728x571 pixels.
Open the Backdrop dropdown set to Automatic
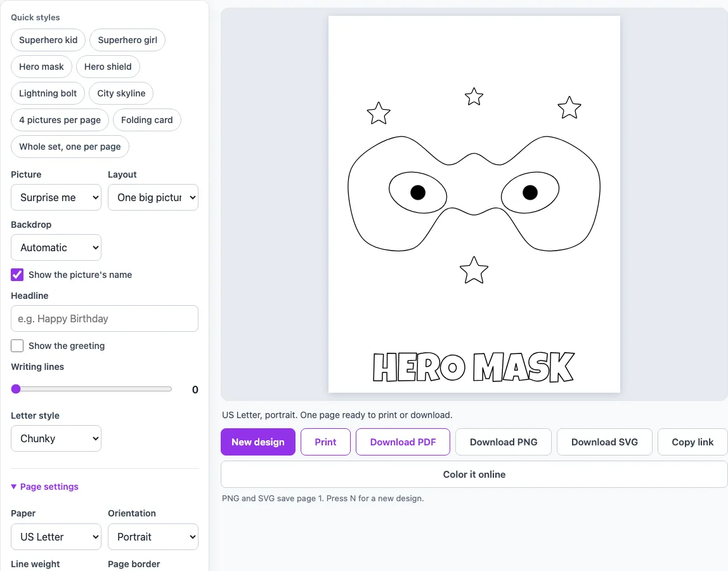coord(56,247)
